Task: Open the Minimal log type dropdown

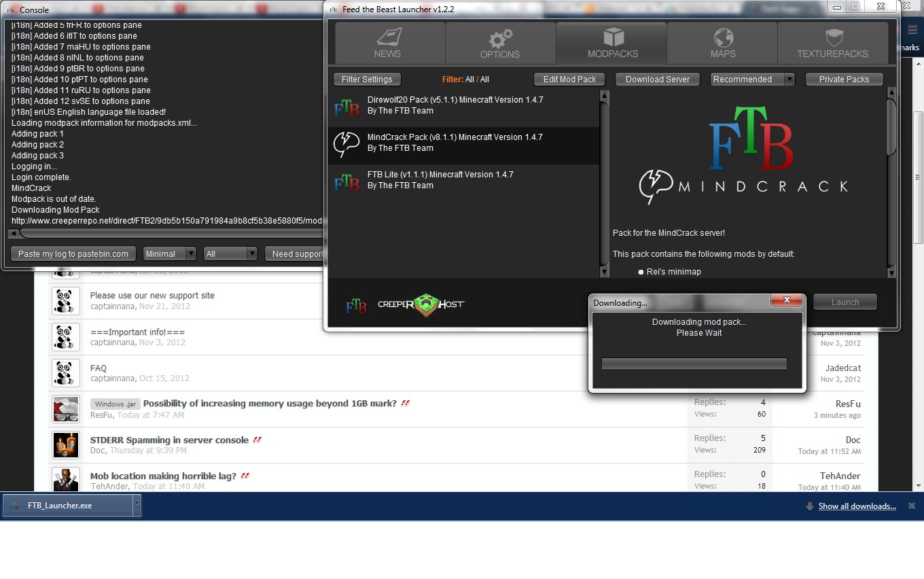Action: point(170,253)
